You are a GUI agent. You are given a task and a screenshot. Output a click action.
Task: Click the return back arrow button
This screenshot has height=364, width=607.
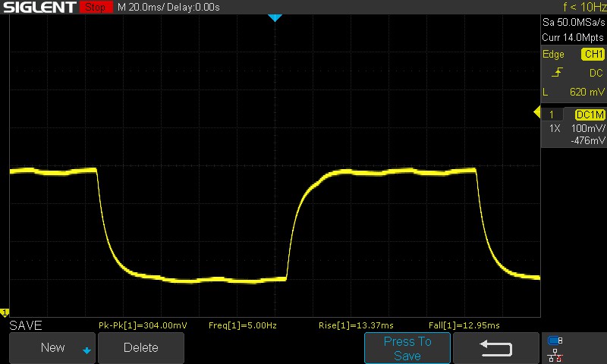tap(496, 348)
